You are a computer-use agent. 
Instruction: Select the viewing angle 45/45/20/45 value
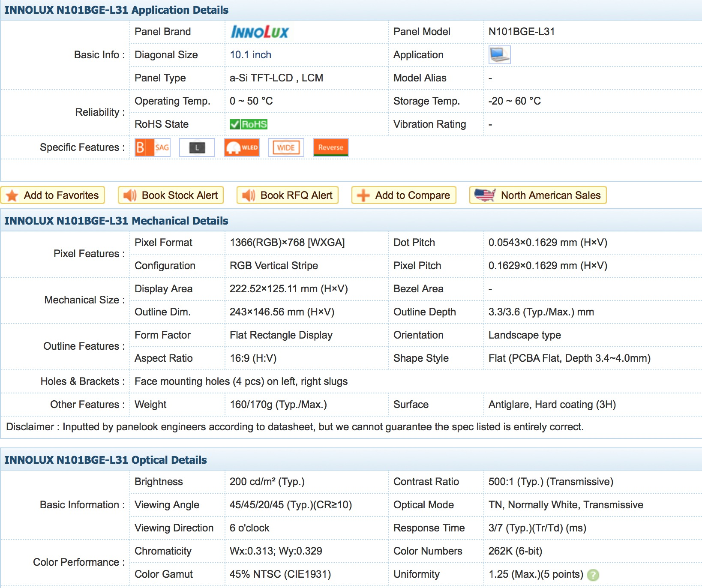coord(291,505)
